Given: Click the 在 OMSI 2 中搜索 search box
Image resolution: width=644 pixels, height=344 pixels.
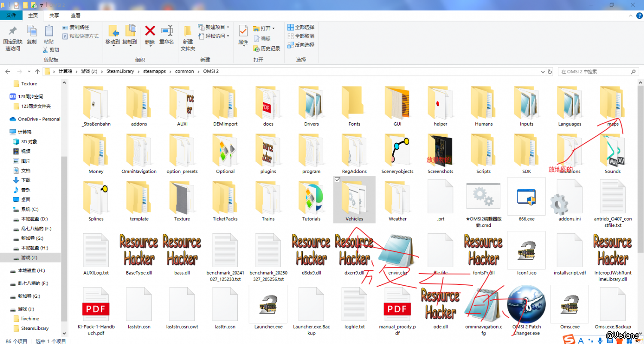Looking at the screenshot, I should (598, 72).
